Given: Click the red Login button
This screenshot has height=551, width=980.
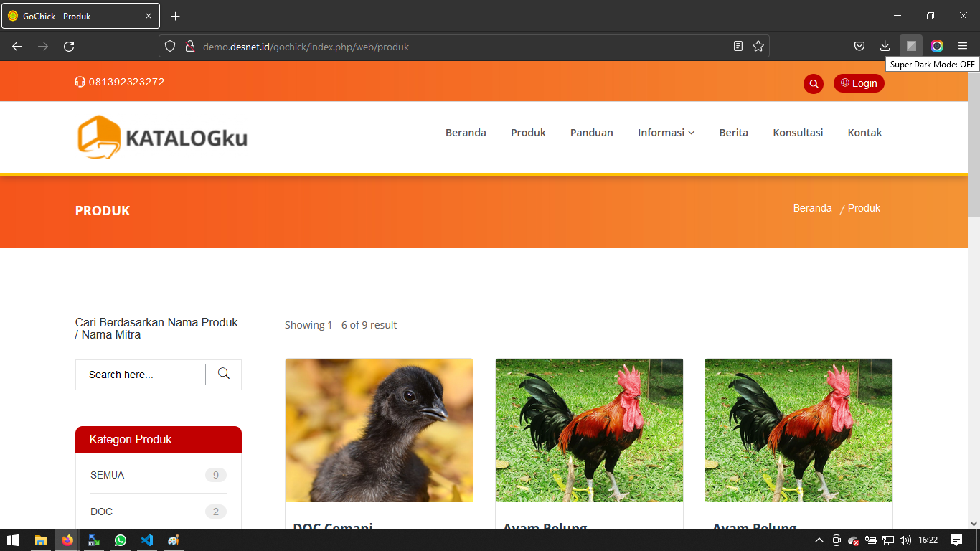Looking at the screenshot, I should pyautogui.click(x=859, y=83).
